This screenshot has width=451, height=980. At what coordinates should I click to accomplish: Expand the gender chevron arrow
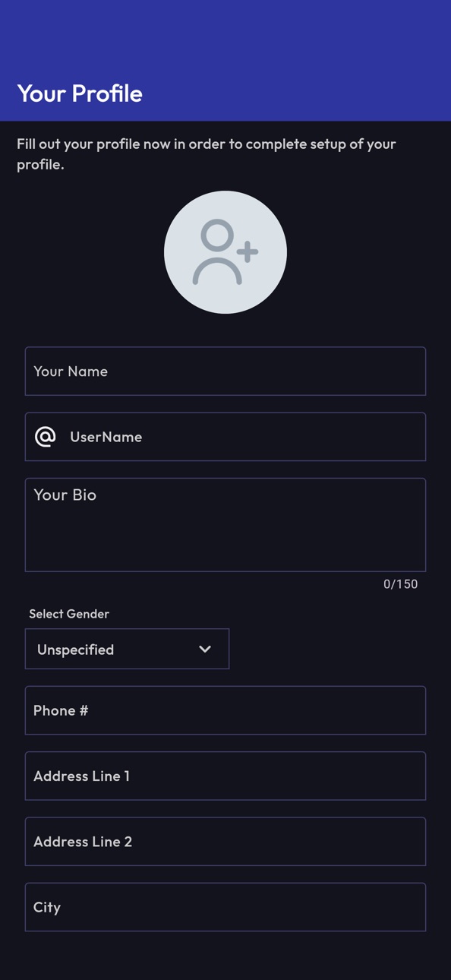point(205,650)
